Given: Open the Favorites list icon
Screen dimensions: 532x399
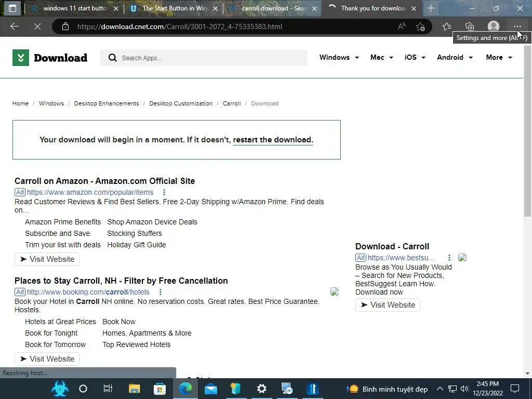Looking at the screenshot, I should [447, 26].
